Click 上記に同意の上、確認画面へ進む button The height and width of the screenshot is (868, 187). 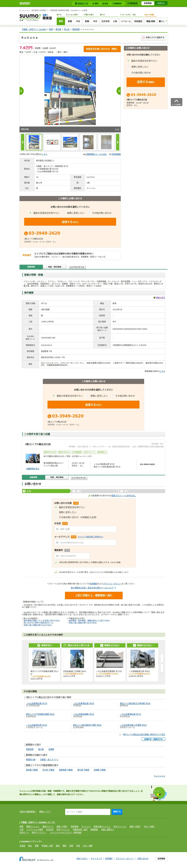click(94, 595)
